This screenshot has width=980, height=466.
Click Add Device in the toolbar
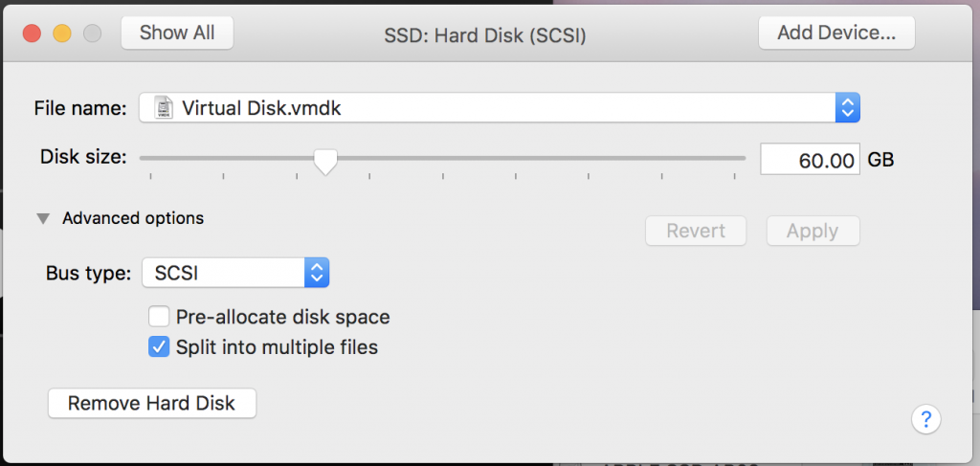(x=836, y=33)
